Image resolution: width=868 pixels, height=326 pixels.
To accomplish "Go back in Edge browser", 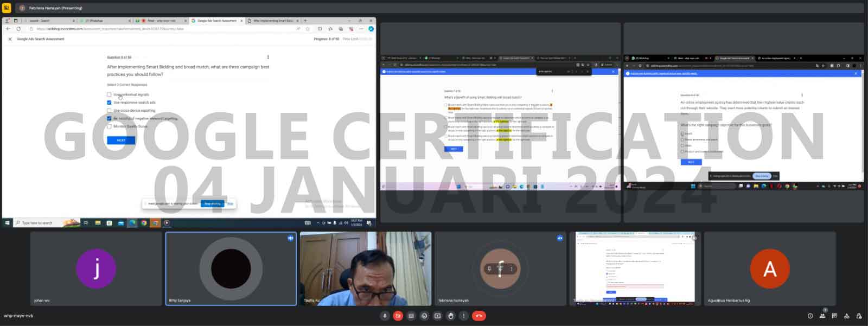I will (8, 29).
